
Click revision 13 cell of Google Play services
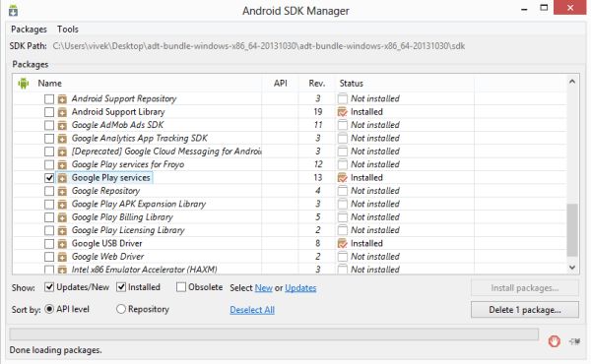pos(318,178)
